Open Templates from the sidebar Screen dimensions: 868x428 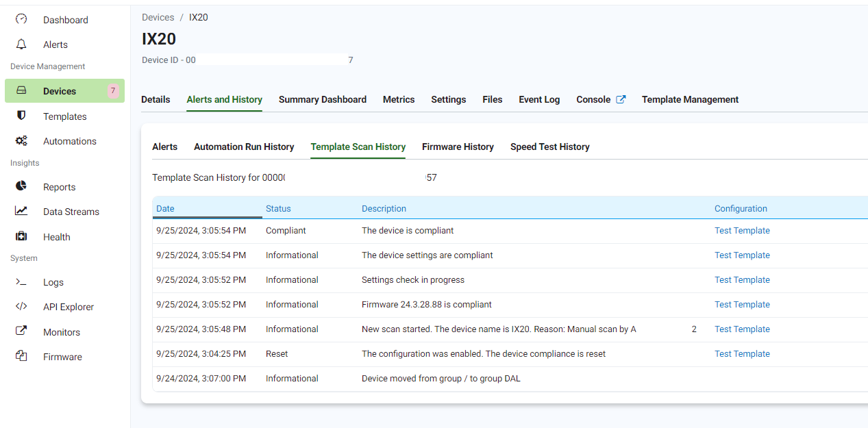(x=65, y=116)
